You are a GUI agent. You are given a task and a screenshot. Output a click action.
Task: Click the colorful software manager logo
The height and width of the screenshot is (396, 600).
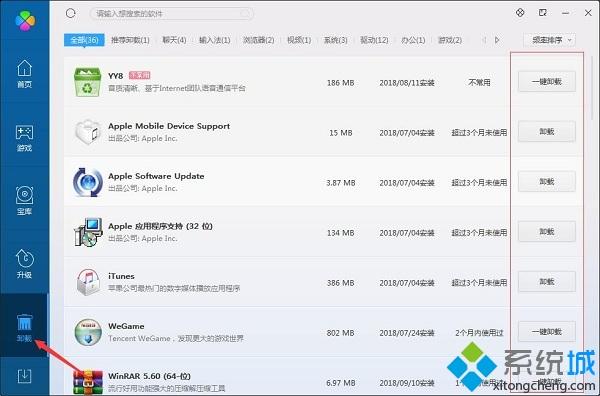[25, 21]
